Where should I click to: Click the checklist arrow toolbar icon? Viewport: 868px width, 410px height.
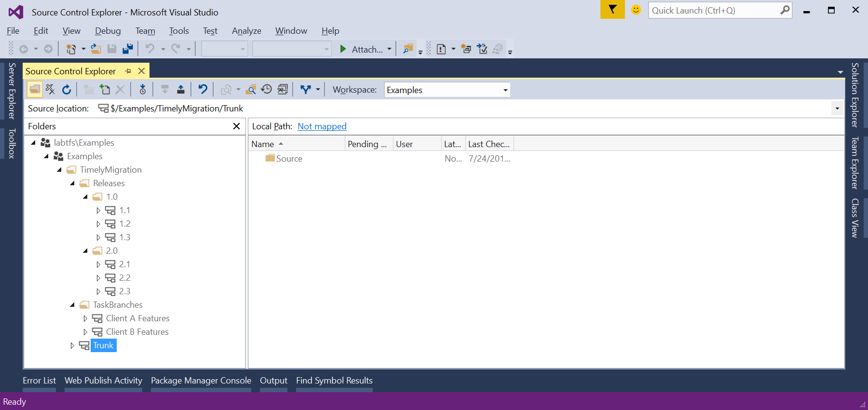click(482, 49)
